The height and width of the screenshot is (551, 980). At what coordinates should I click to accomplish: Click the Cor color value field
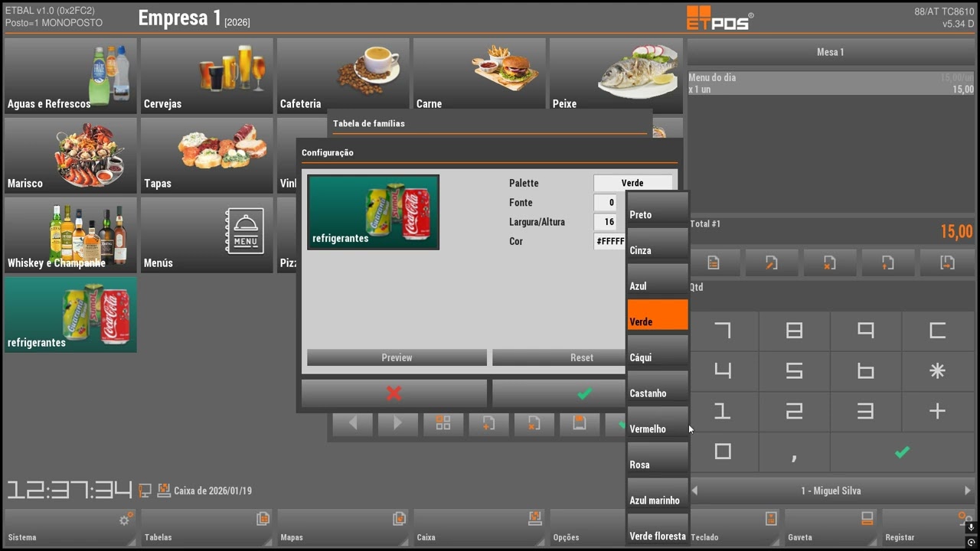(x=611, y=241)
